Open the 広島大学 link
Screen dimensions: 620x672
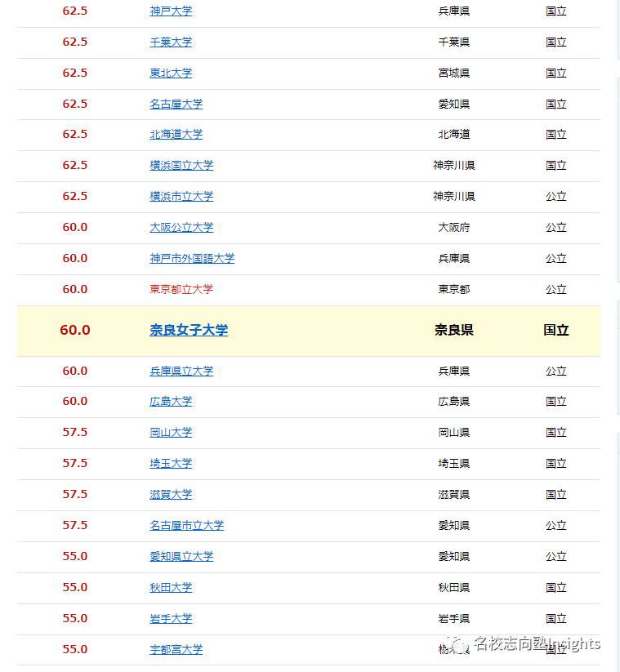pyautogui.click(x=171, y=402)
